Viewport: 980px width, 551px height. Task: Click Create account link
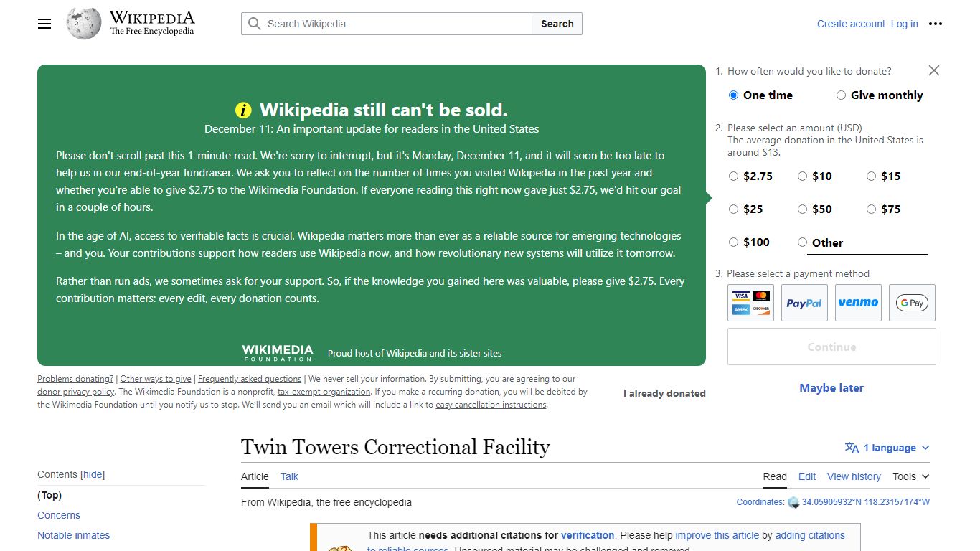(851, 24)
